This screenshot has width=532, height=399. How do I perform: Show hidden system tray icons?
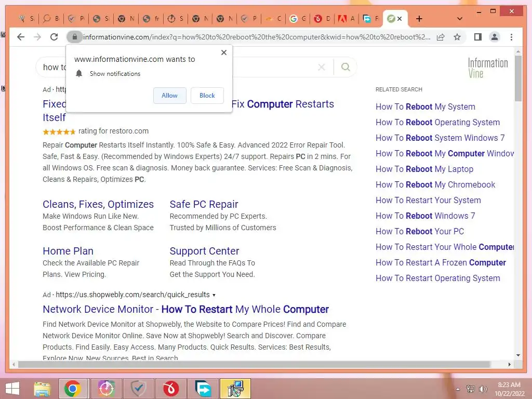point(458,389)
